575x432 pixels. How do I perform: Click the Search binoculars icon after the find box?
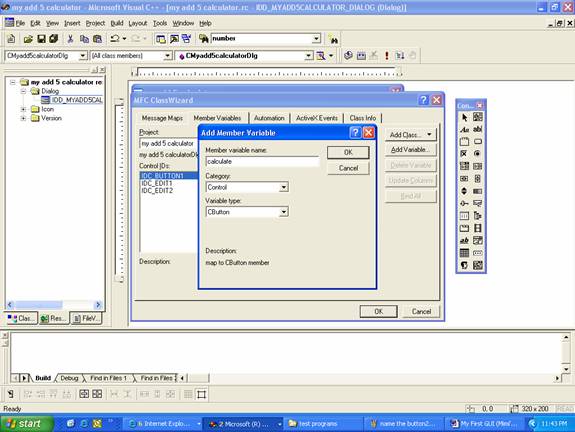pos(333,39)
